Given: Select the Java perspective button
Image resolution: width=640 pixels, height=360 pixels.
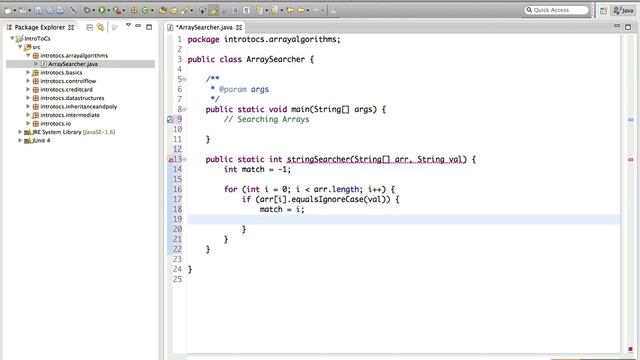Looking at the screenshot, I should [623, 11].
